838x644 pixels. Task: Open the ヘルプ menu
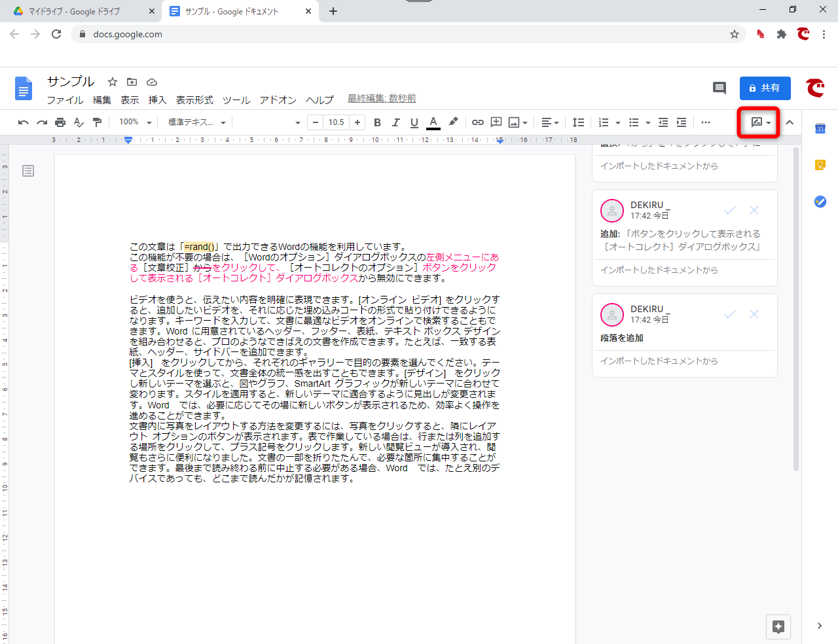coord(319,100)
